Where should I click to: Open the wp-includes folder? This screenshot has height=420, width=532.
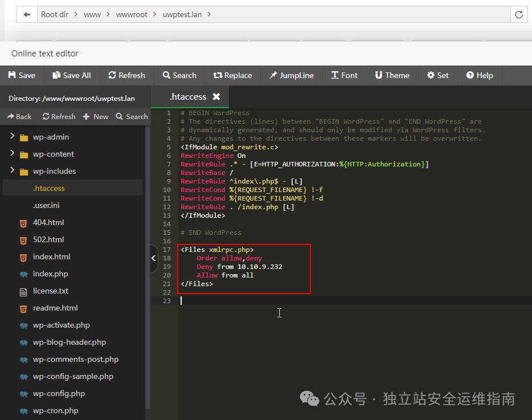[54, 171]
